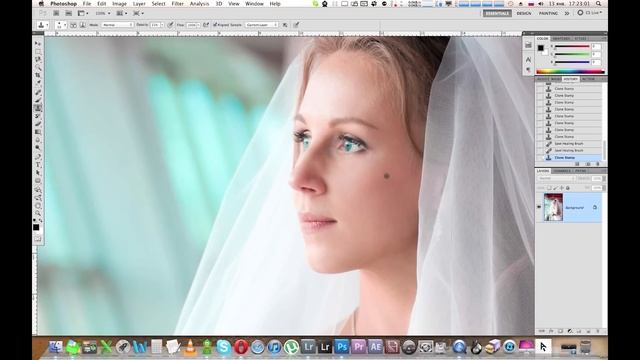Switch to the Design workspace
This screenshot has height=360, width=640.
(524, 13)
